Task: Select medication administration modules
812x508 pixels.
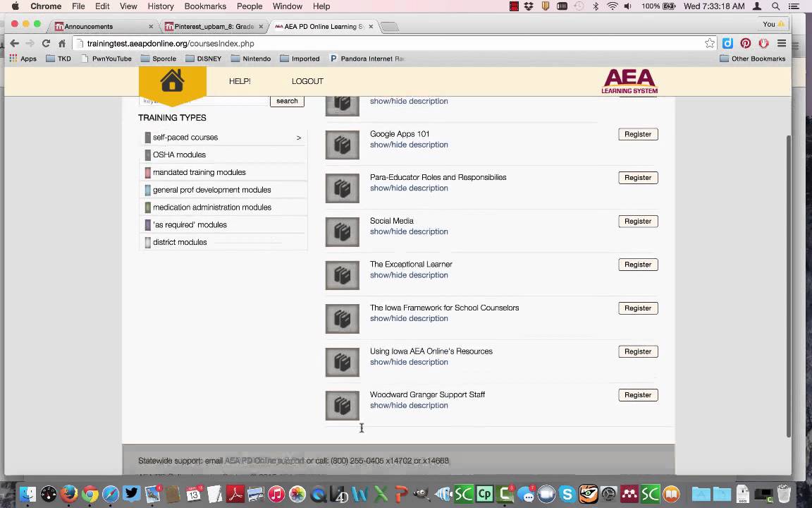Action: pos(223,207)
